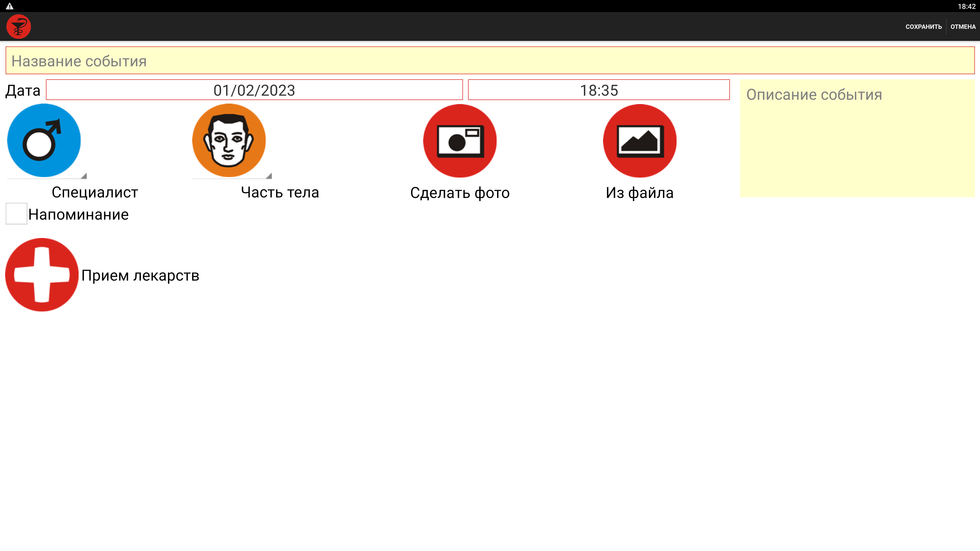Expand the Часть тела spinner arrow
Image resolution: width=980 pixels, height=551 pixels.
point(268,176)
